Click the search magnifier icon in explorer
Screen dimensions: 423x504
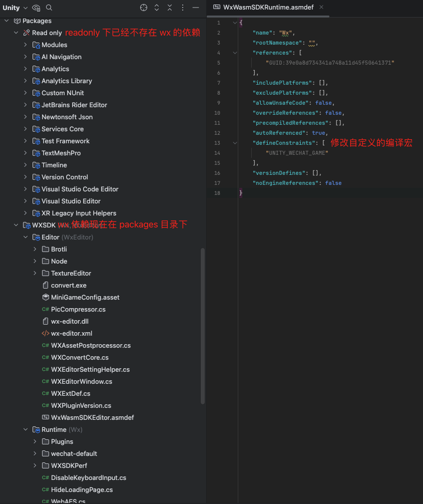(49, 8)
